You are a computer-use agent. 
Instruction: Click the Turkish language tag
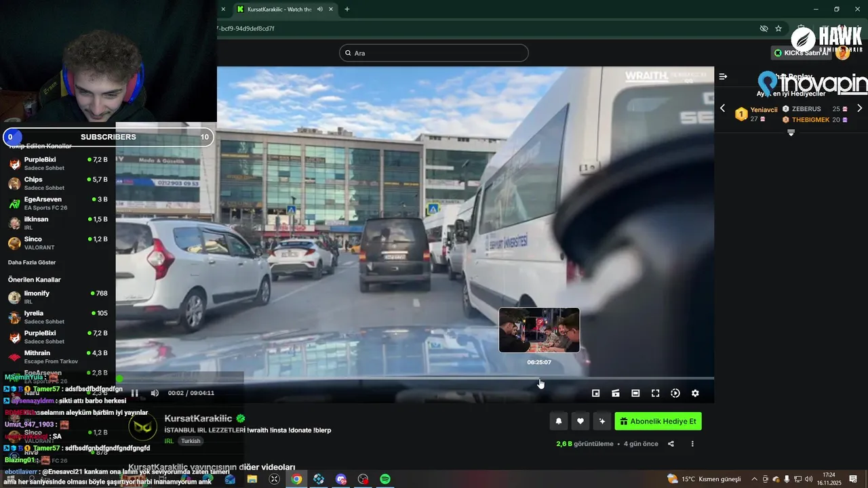coord(191,441)
